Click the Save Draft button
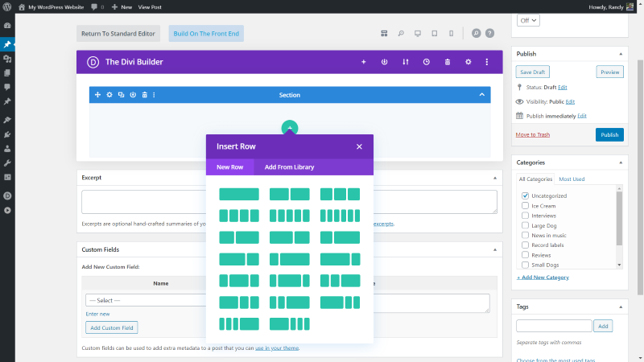The height and width of the screenshot is (362, 644). pos(532,72)
